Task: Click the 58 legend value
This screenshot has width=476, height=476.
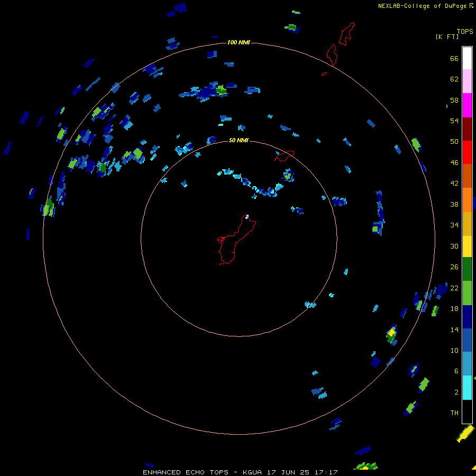Action: [x=454, y=100]
